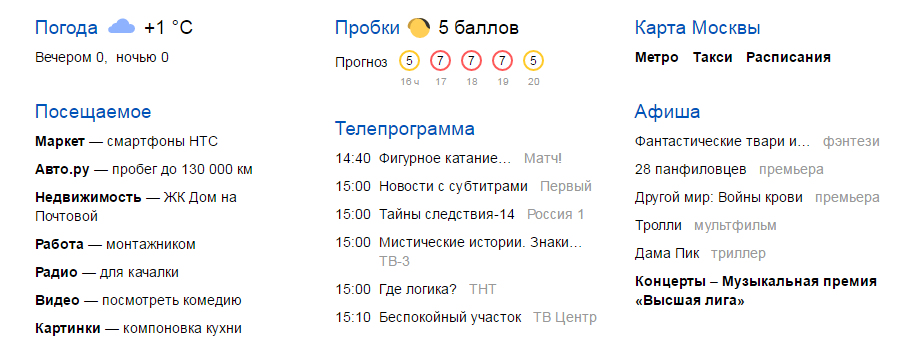Click the yellow traffic indicator icon
Image resolution: width=924 pixels, height=360 pixels.
coord(418,27)
